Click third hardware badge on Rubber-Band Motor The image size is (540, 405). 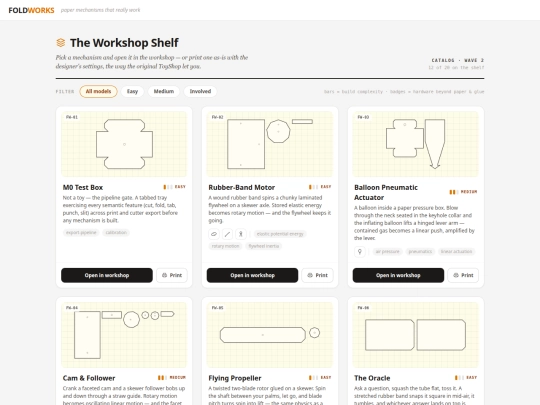pyautogui.click(x=241, y=234)
